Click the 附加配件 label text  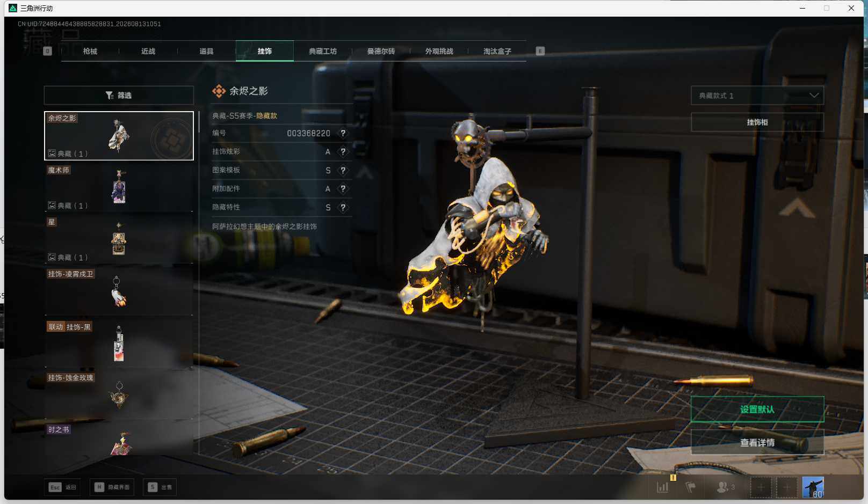pos(226,189)
